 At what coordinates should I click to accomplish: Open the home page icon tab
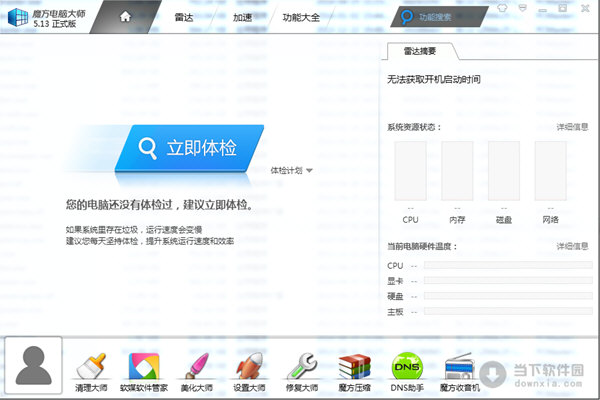126,17
